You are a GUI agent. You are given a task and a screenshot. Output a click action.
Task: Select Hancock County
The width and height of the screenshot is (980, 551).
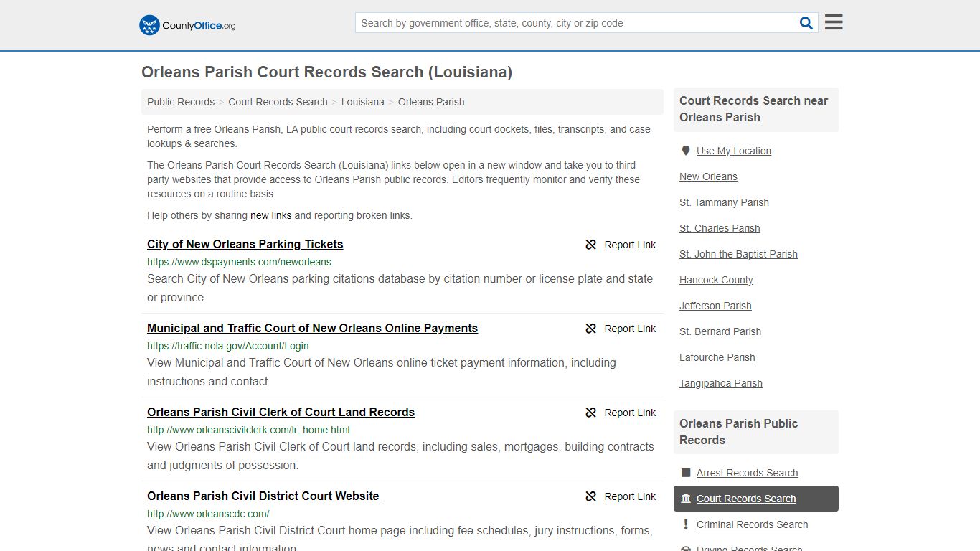pyautogui.click(x=716, y=280)
